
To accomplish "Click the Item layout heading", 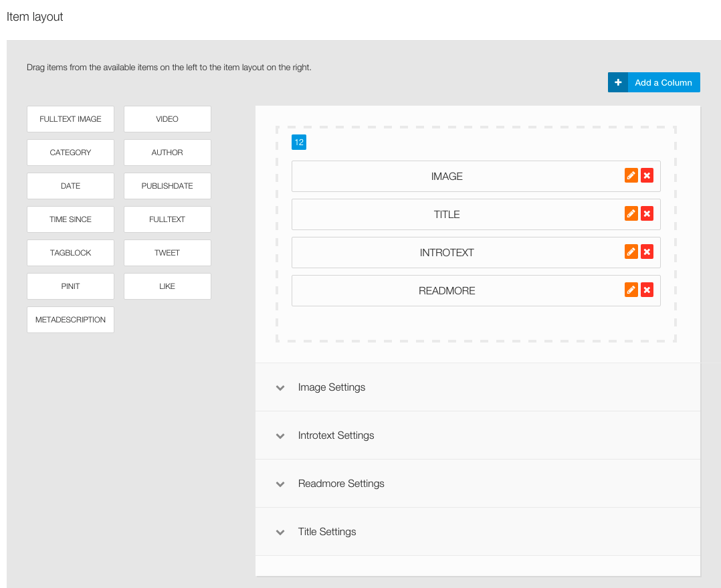I will (x=35, y=17).
